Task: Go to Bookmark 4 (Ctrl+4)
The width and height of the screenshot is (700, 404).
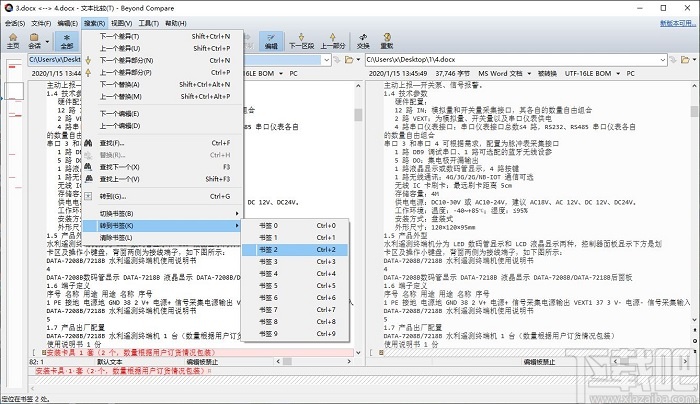Action: [295, 274]
